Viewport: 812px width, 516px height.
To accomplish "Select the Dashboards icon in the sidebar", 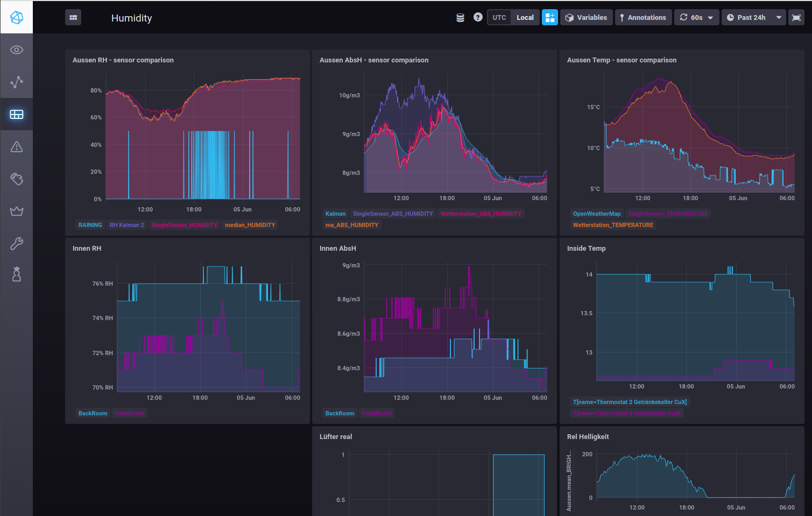I will click(17, 114).
